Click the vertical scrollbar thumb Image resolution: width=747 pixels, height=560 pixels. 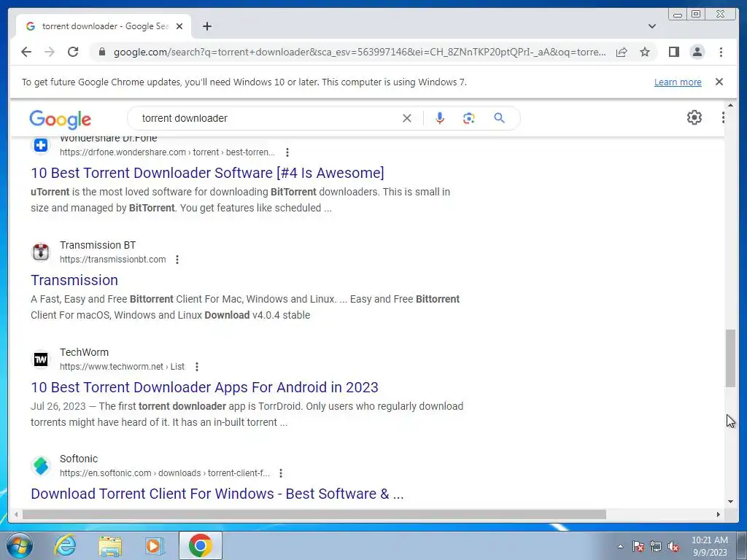pyautogui.click(x=730, y=358)
